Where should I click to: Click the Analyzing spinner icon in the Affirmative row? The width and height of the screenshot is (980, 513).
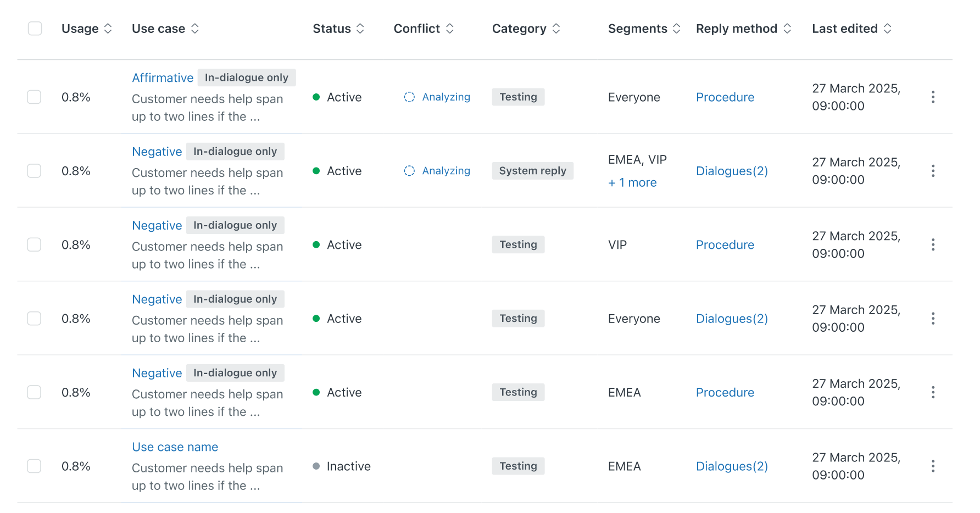pyautogui.click(x=409, y=97)
